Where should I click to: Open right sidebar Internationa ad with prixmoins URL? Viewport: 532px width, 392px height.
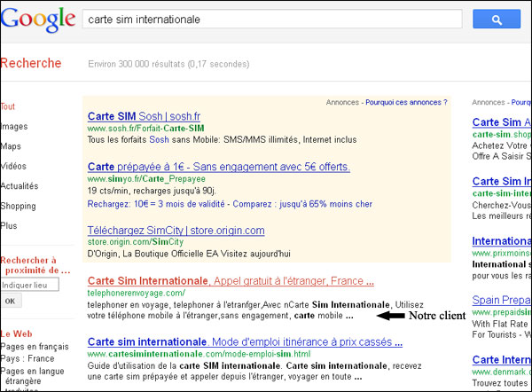[x=502, y=241]
